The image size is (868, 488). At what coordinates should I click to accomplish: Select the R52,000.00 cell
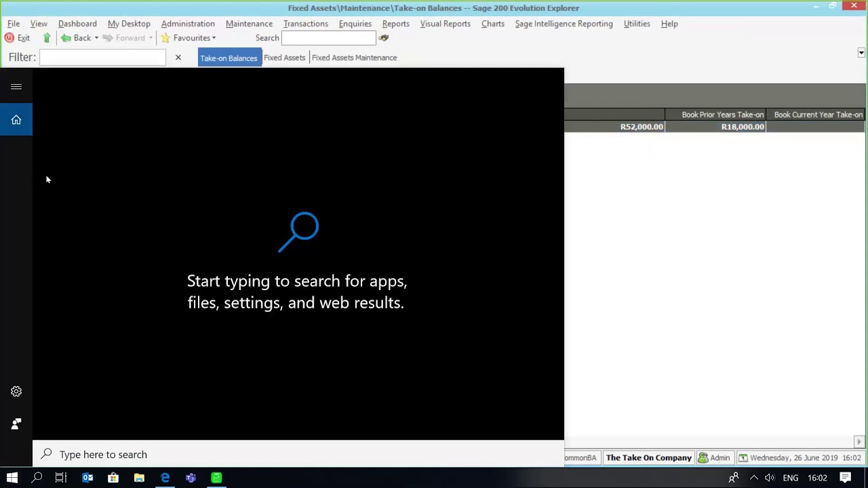614,127
